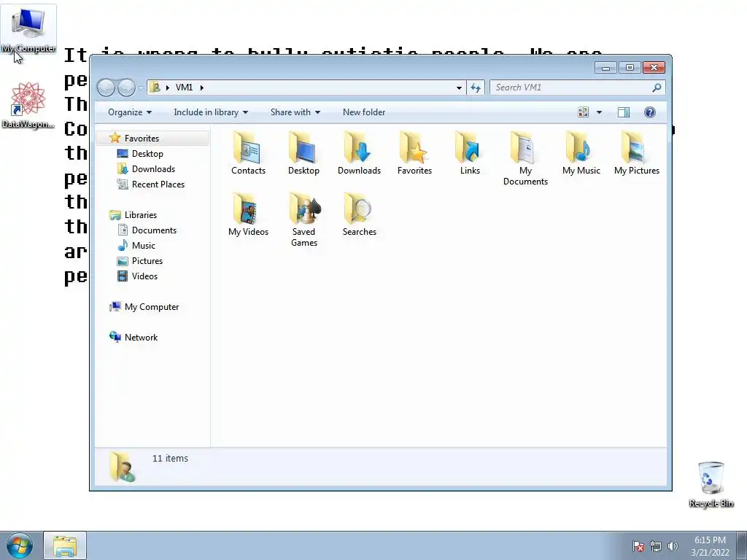747x560 pixels.
Task: Open recent pages dropdown beside Forward button
Action: (141, 88)
